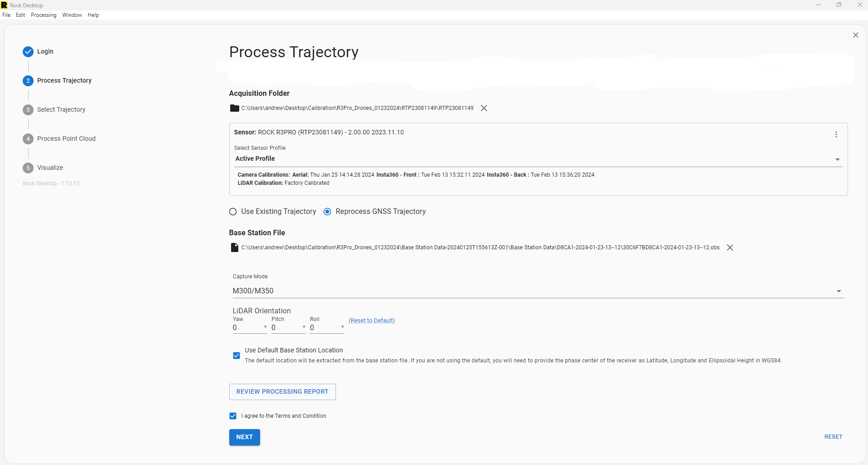Click the step 5 Visualize circle icon
Viewport: 868px width, 465px height.
[x=28, y=168]
